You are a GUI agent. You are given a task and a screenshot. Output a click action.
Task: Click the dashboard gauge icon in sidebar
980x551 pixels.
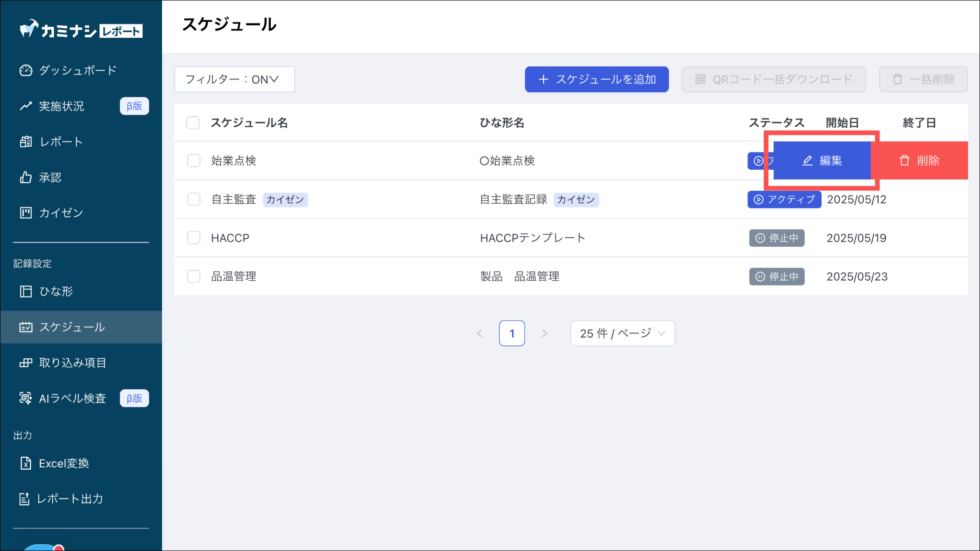[26, 70]
